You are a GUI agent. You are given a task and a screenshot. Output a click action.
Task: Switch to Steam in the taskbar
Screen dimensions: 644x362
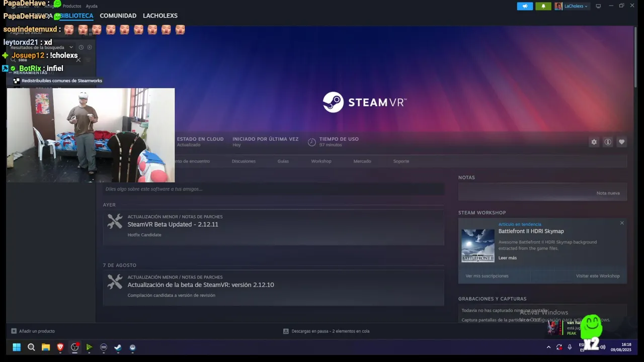click(118, 347)
